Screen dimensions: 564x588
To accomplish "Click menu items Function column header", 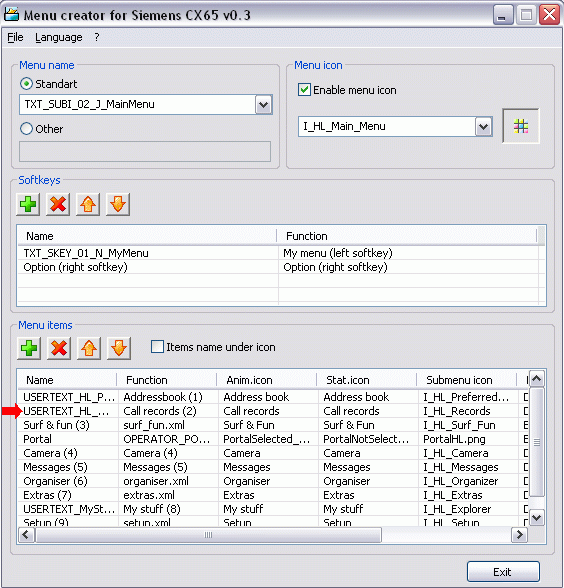I will [167, 380].
